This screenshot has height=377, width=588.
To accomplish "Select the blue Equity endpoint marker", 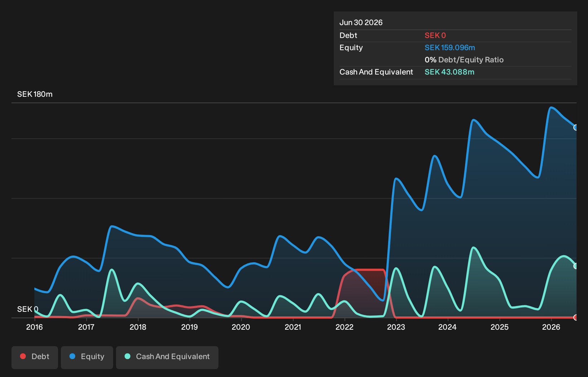I will click(576, 128).
